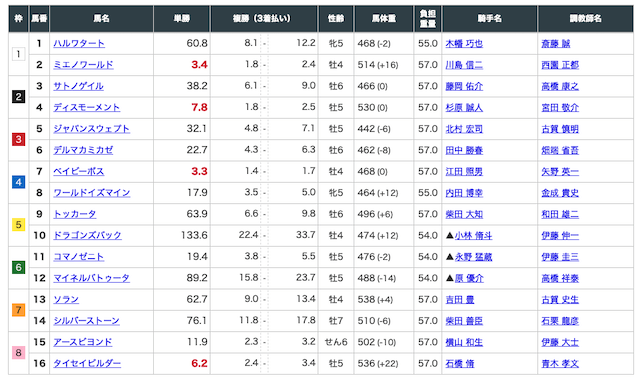Open jockey 吉田 豊 profile link
The height and width of the screenshot is (378, 640).
(460, 300)
